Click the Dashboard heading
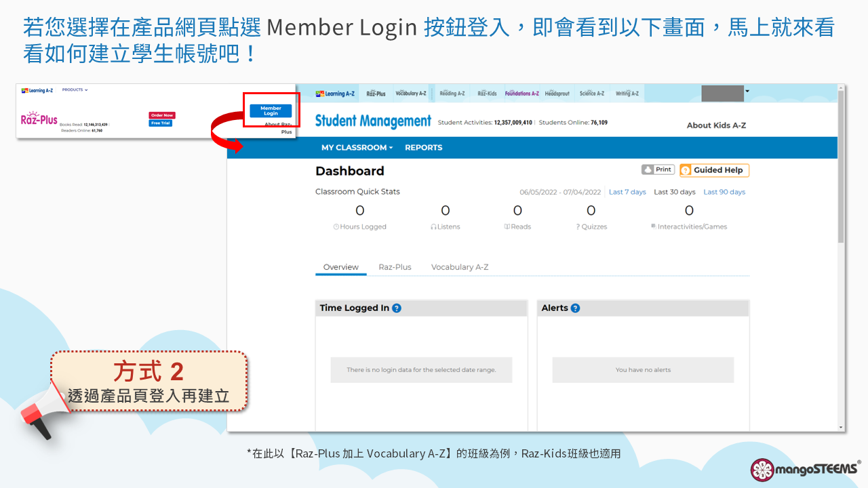The height and width of the screenshot is (488, 868). [350, 171]
